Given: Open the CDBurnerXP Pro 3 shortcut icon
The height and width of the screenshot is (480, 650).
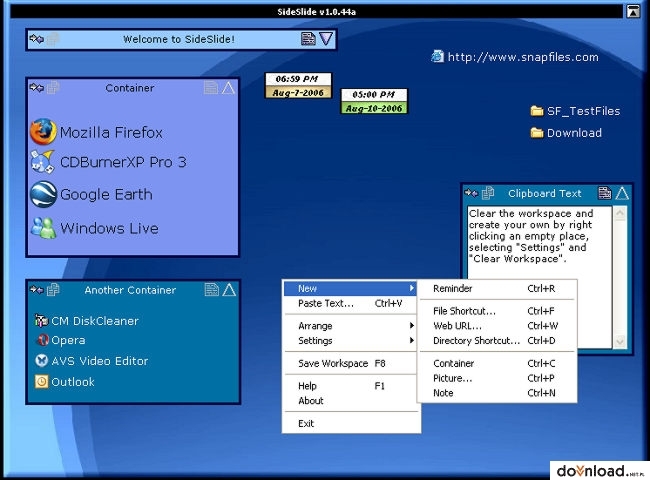Looking at the screenshot, I should (x=43, y=162).
